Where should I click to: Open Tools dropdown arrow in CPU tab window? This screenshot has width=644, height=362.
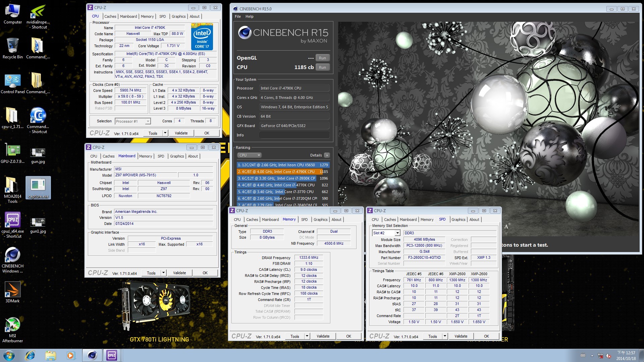[x=165, y=133]
